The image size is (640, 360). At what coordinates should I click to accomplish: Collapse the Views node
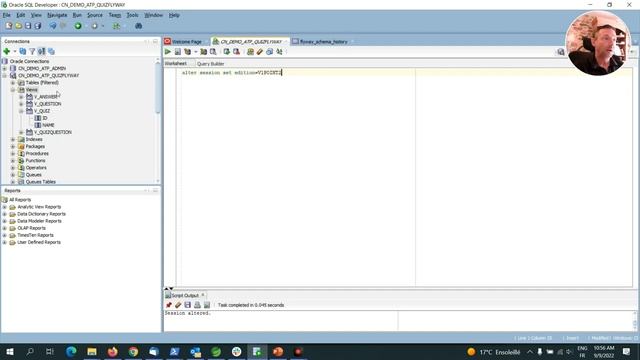[13, 90]
